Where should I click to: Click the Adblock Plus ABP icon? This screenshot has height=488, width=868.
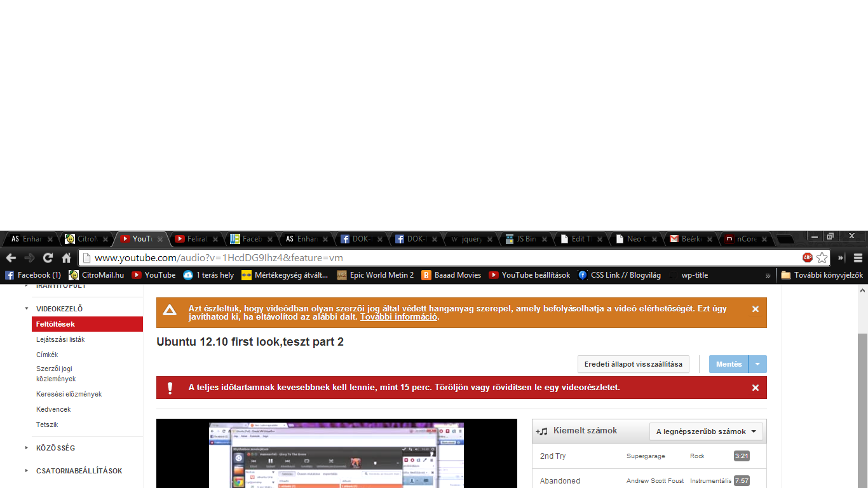(x=808, y=257)
